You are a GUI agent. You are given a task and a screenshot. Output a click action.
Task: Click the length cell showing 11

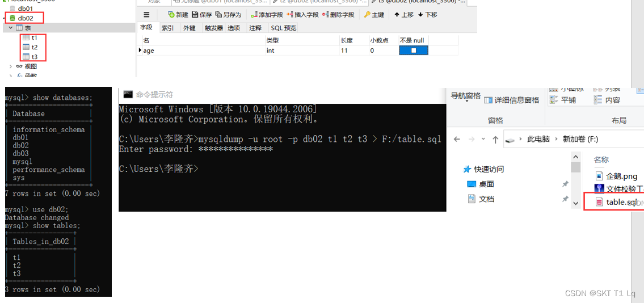point(353,51)
